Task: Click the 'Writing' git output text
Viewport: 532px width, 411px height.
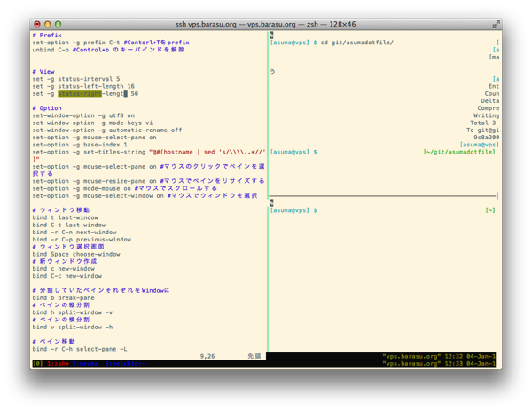Action: [487, 115]
